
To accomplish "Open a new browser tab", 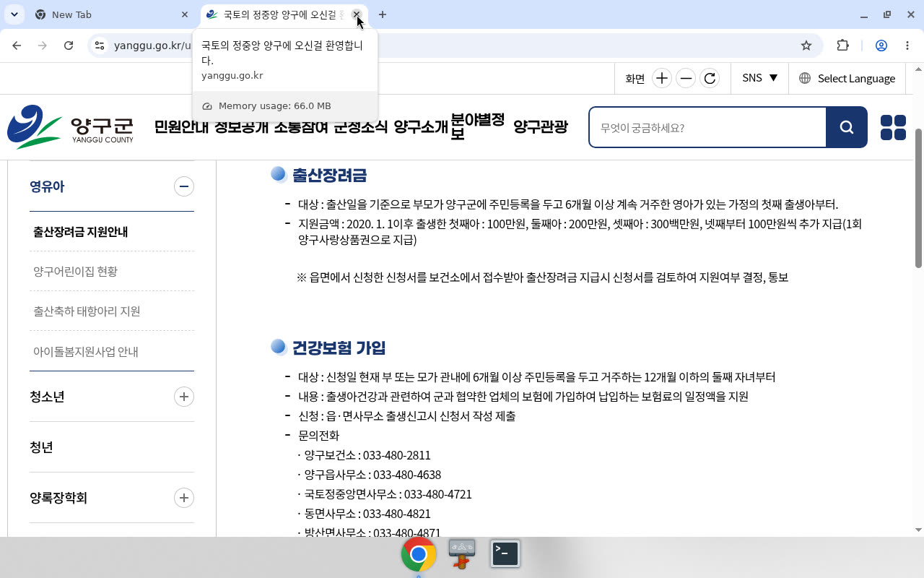I will 383,14.
